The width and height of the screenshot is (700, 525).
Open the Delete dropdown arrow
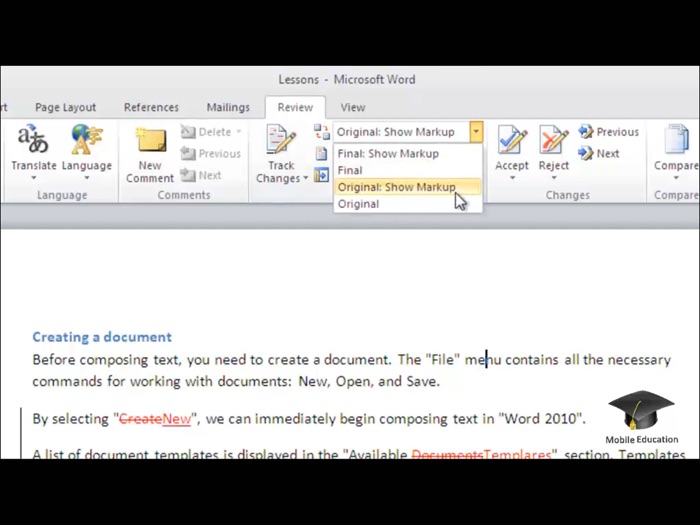click(238, 132)
